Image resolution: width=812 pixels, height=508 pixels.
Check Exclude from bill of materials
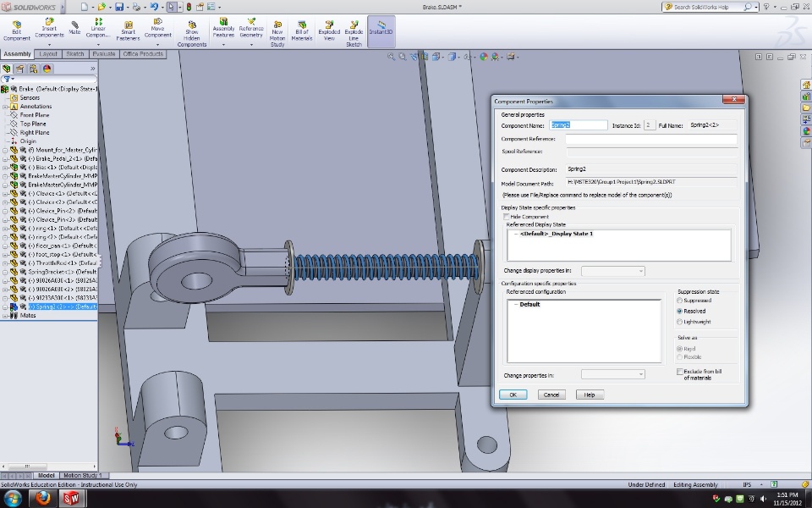click(680, 372)
